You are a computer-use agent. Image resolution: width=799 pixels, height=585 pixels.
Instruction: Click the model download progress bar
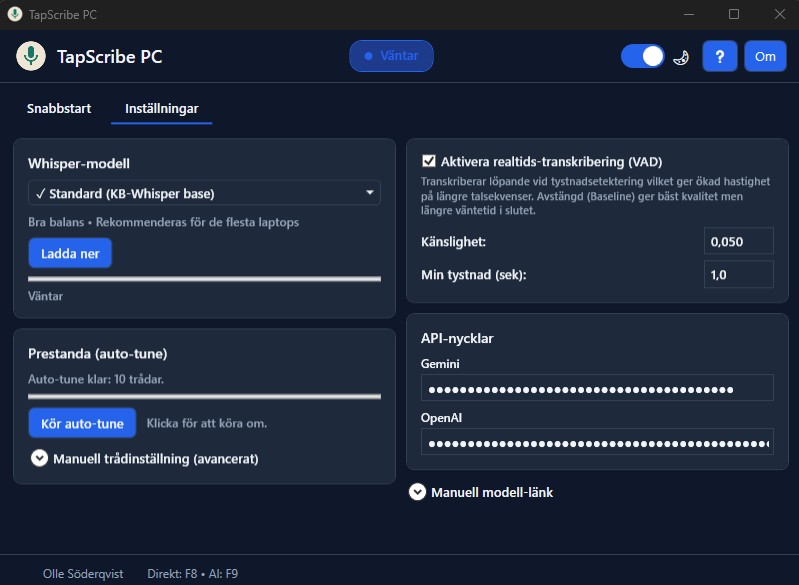coord(204,278)
